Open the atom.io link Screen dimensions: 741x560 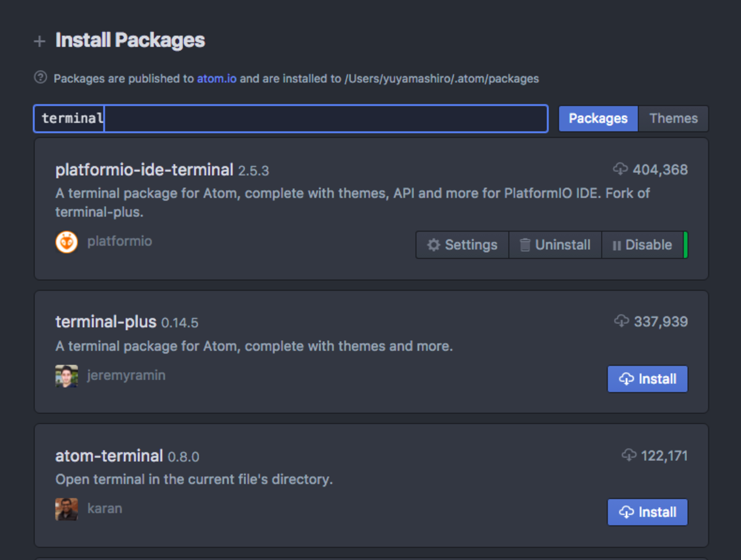click(216, 79)
